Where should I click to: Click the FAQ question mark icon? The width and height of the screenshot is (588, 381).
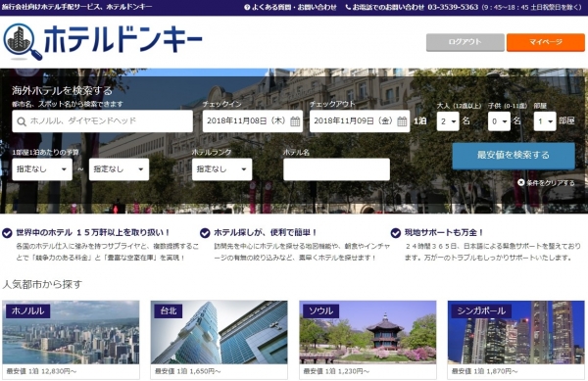pos(247,7)
